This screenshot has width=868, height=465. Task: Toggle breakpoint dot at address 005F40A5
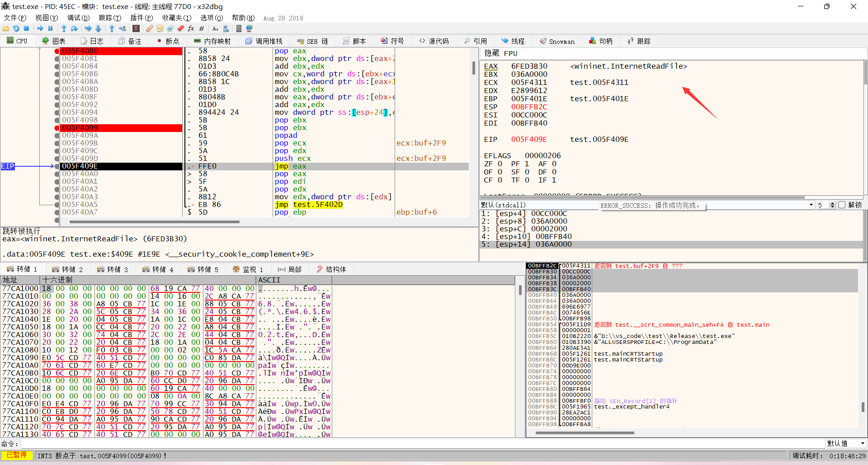pyautogui.click(x=57, y=205)
